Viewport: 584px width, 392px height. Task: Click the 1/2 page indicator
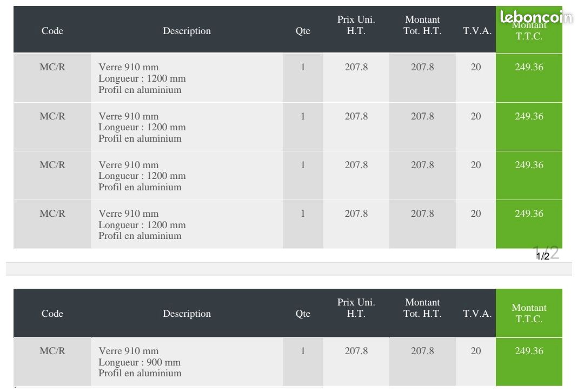pos(543,256)
